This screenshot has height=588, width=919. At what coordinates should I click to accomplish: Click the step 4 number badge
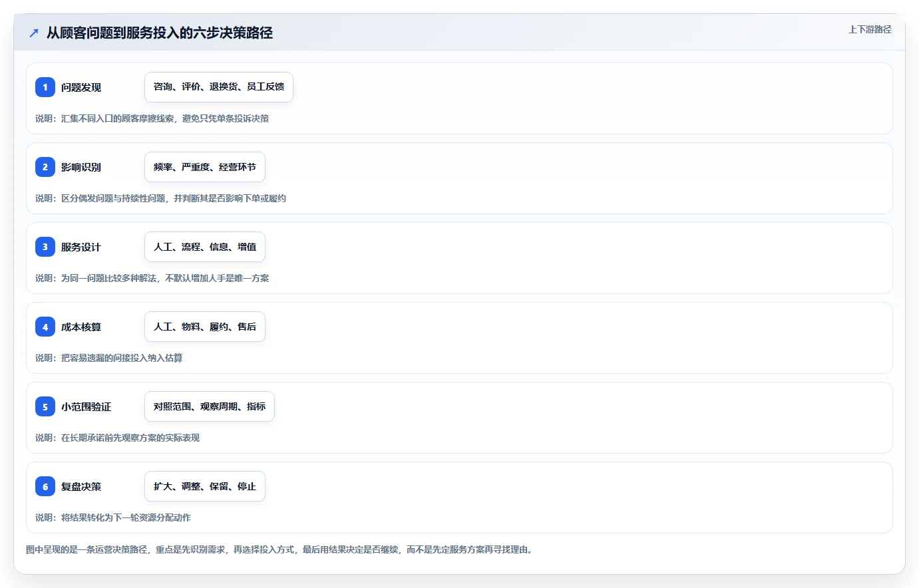click(x=45, y=327)
